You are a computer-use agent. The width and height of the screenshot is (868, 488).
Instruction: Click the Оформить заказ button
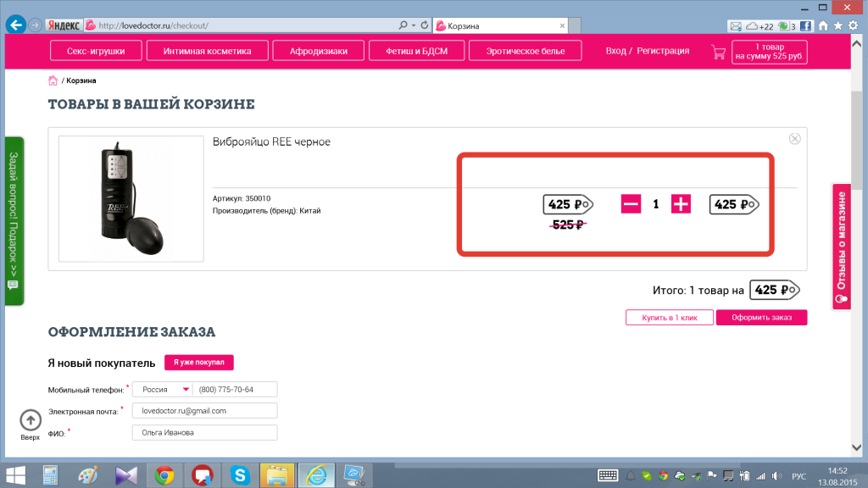[761, 318]
